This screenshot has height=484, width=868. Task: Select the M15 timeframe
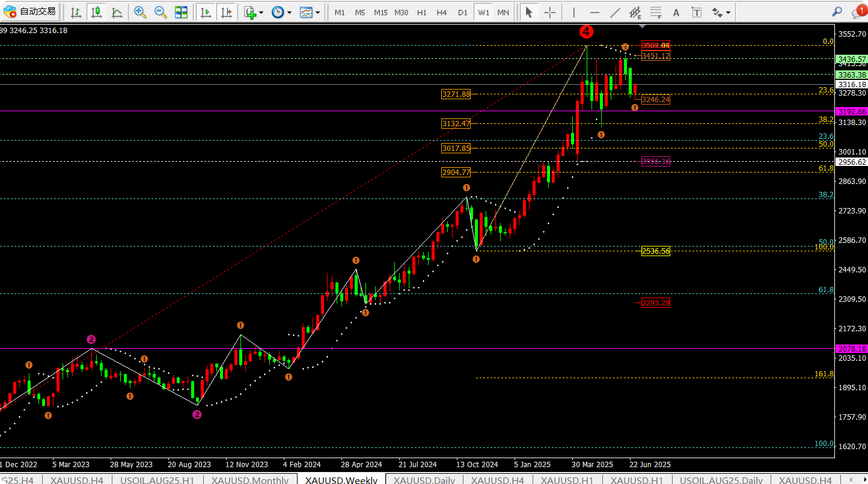tap(381, 12)
